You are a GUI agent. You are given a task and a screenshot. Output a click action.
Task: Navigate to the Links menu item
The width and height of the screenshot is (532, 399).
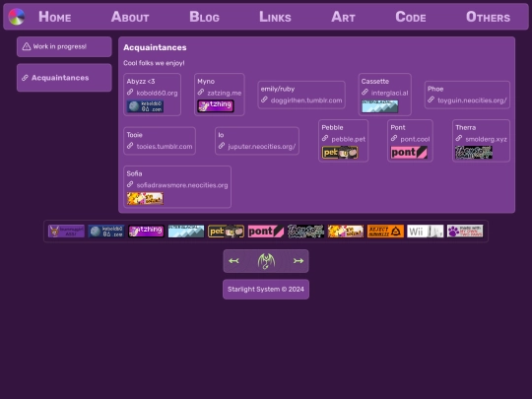point(275,17)
